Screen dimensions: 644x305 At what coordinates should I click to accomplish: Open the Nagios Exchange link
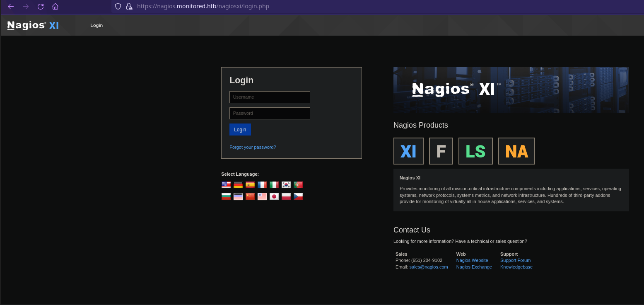click(x=474, y=267)
